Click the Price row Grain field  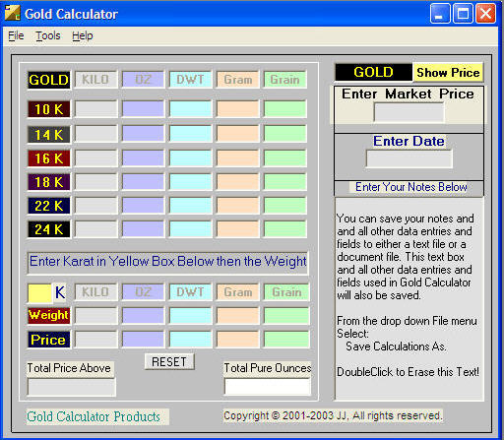point(286,340)
